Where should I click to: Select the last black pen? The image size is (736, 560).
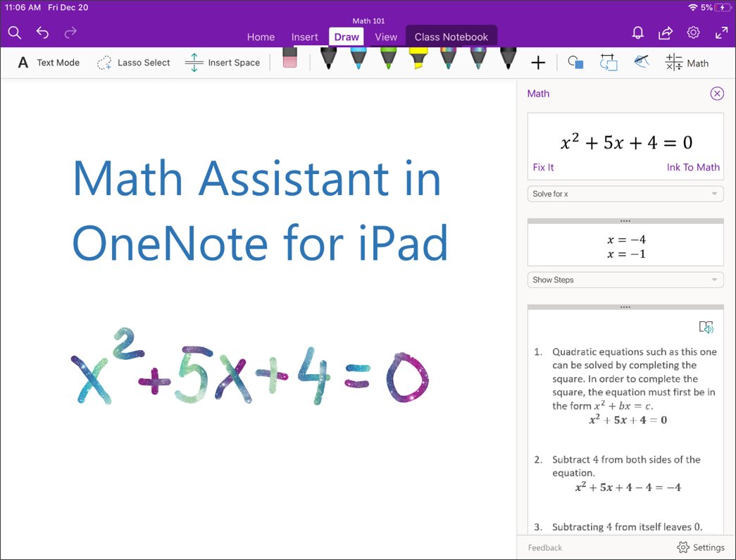pos(508,58)
